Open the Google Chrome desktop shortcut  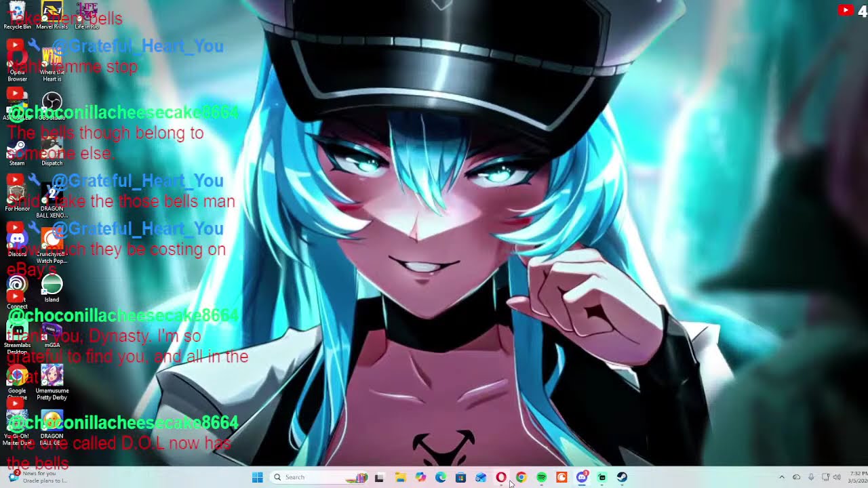pos(17,383)
